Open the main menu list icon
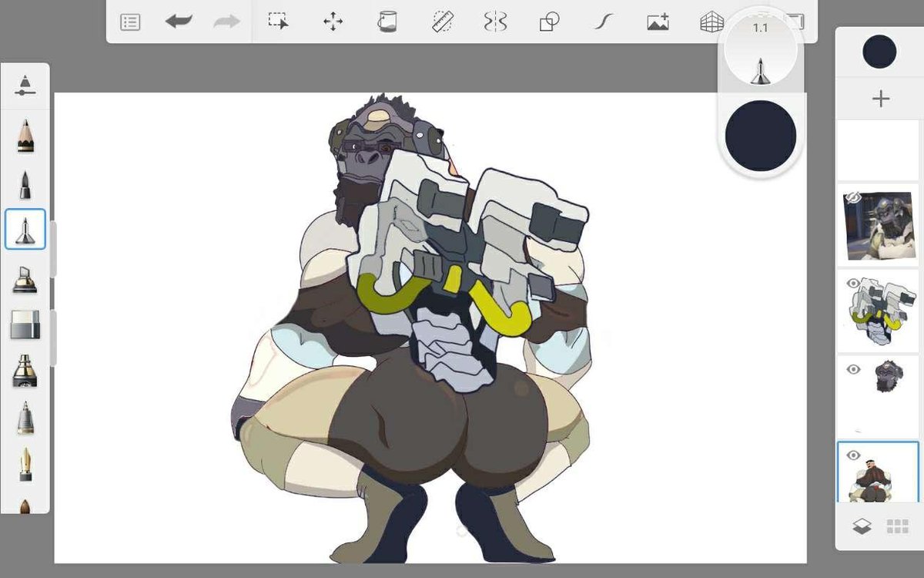Viewport: 924px width, 578px height. coord(130,22)
